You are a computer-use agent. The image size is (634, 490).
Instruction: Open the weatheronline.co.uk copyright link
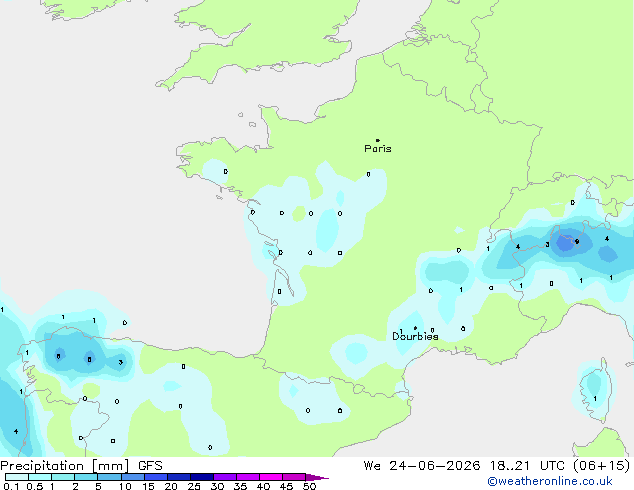coord(550,481)
